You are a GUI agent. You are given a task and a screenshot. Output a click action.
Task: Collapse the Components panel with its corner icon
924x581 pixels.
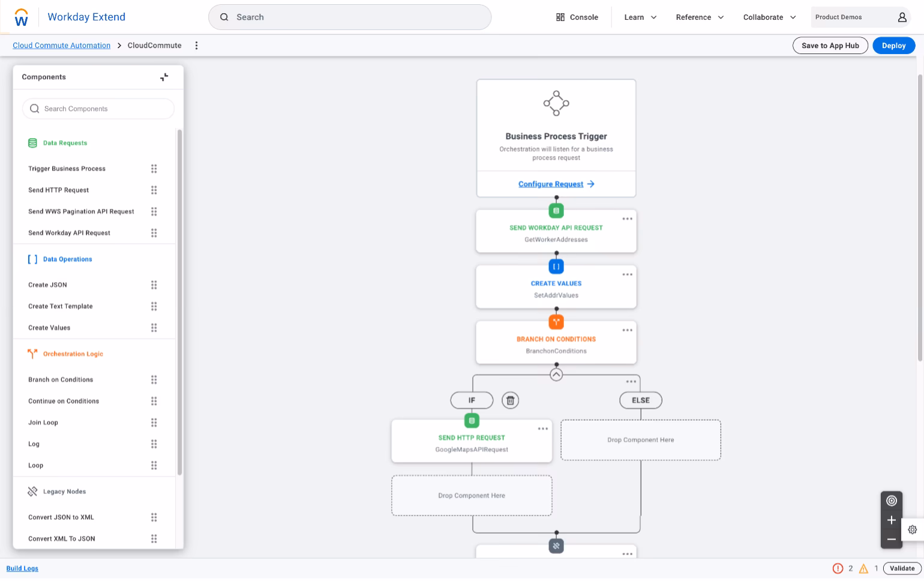pos(164,77)
